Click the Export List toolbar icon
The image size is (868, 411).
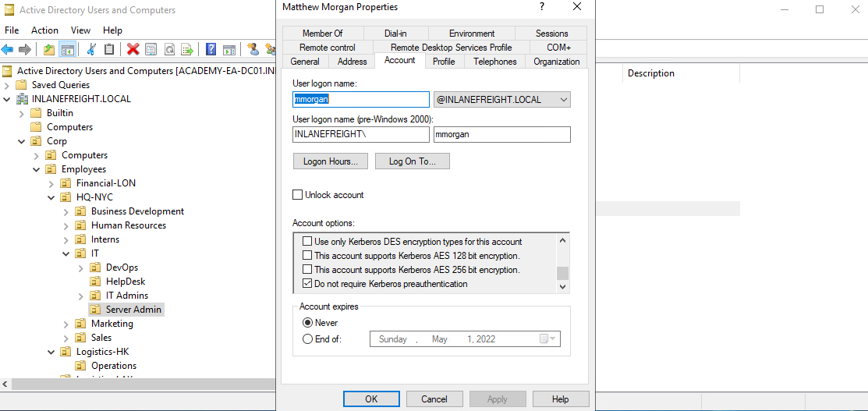click(187, 50)
